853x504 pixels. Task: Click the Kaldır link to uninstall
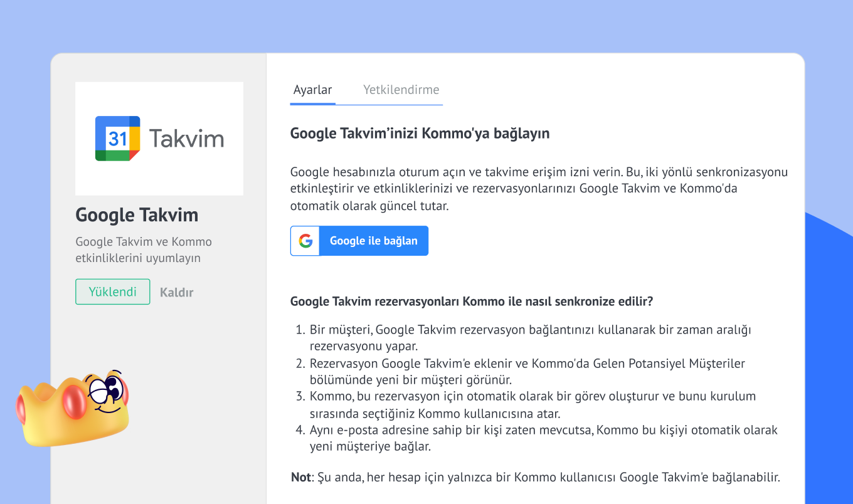click(176, 292)
